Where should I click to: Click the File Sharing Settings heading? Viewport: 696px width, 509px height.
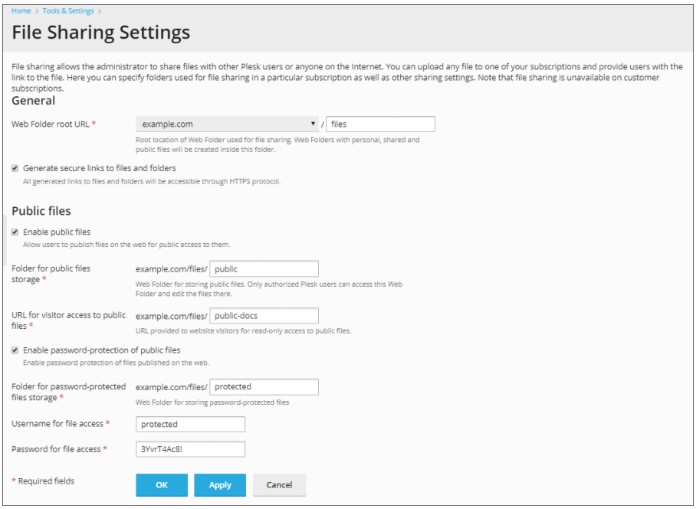click(x=101, y=32)
